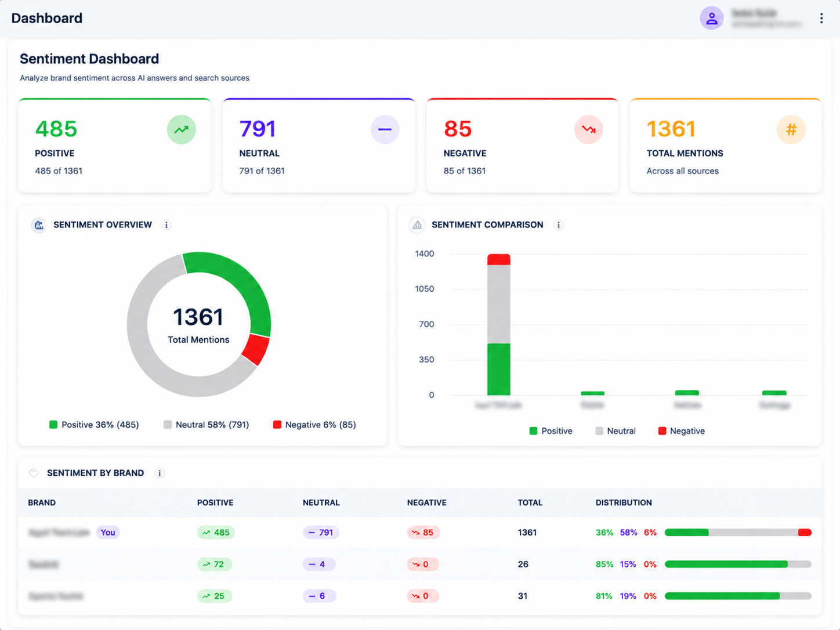Screen dimensions: 840x630
Task: Sort table by the DISTRIBUTION column header
Action: point(624,502)
